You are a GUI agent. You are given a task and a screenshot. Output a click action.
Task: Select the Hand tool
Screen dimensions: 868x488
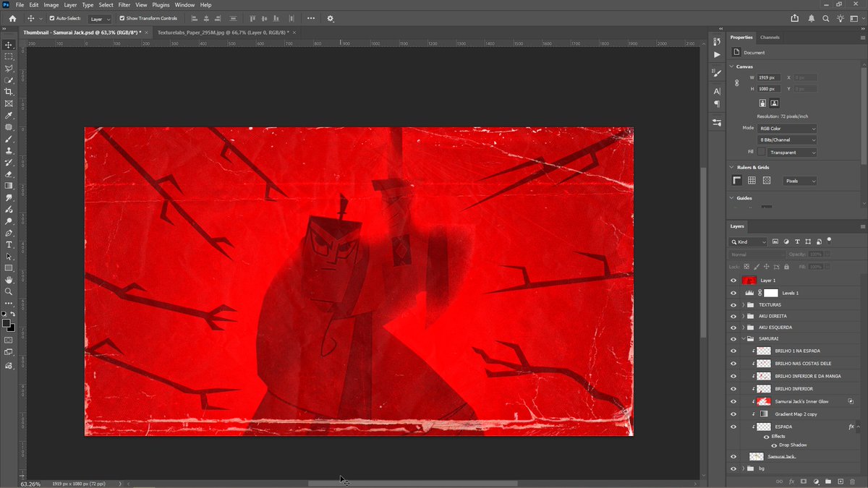tap(9, 280)
